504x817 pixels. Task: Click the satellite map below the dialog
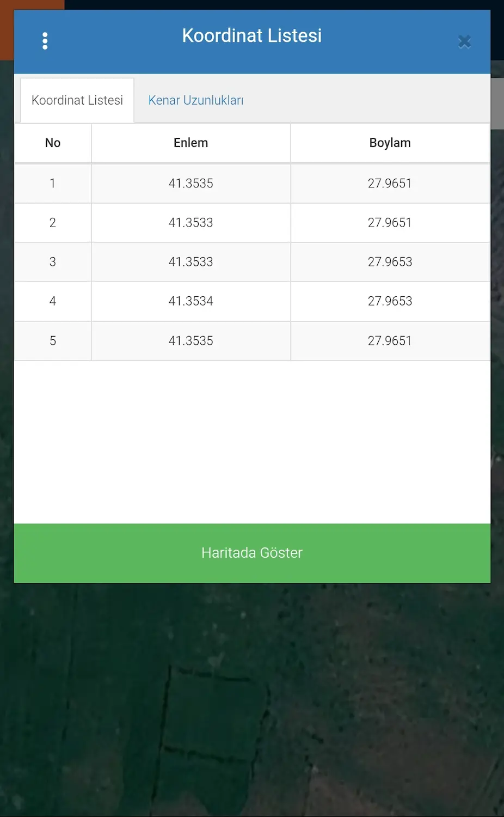click(252, 700)
